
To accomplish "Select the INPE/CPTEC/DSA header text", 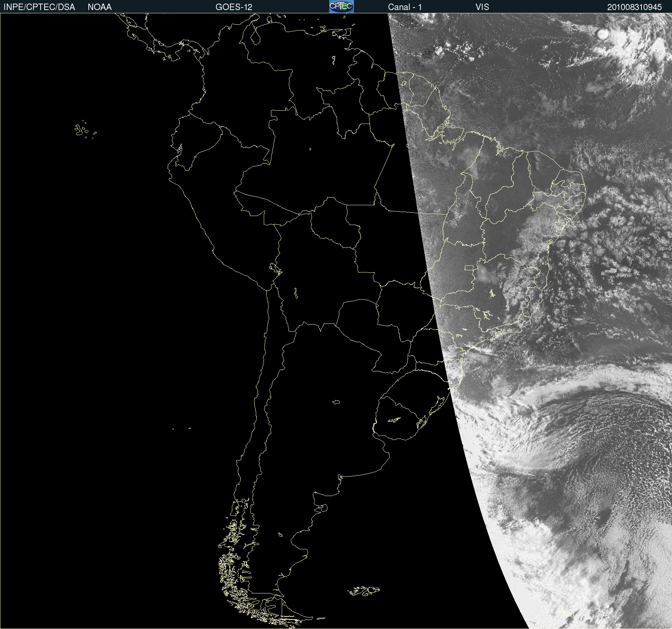I will click(x=39, y=7).
